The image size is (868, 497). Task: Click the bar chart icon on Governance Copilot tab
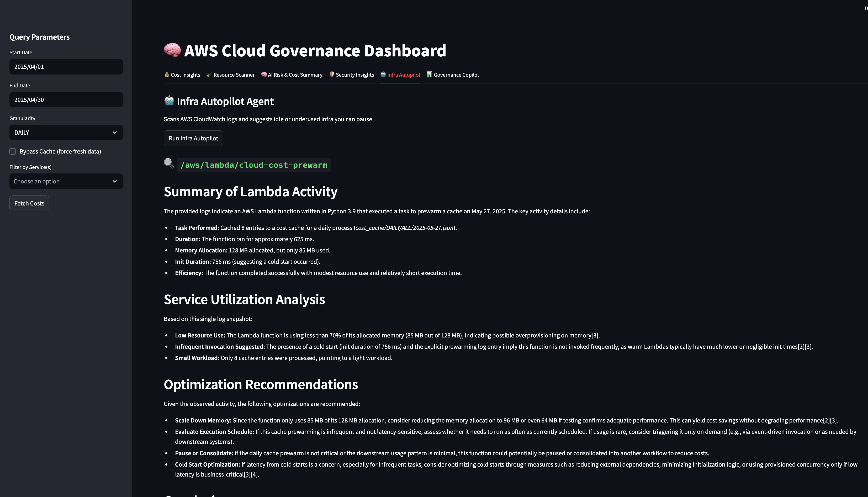click(429, 75)
